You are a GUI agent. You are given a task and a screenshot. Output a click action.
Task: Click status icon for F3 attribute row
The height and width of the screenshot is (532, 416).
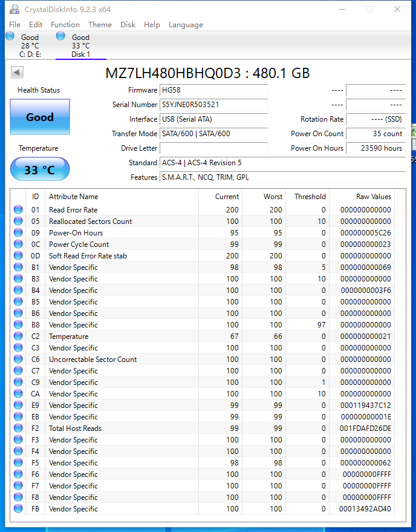[x=18, y=440]
